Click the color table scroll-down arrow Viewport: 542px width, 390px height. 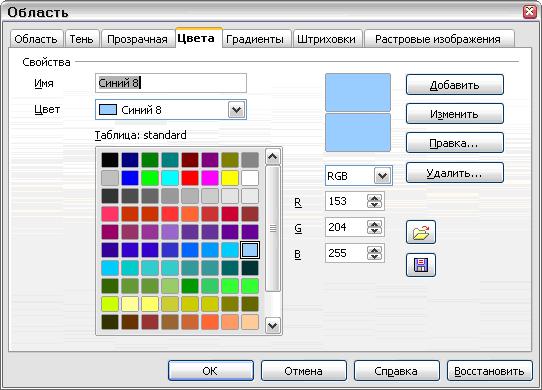click(273, 325)
